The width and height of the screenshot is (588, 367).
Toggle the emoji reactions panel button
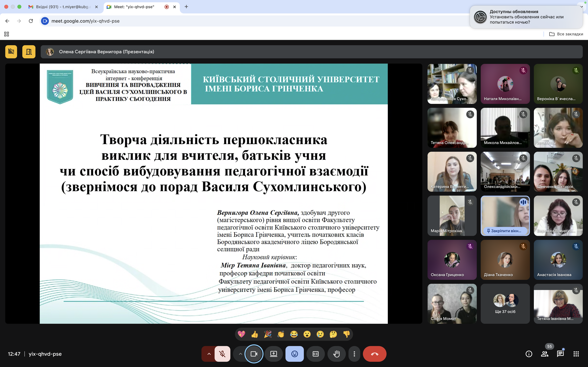(x=294, y=354)
